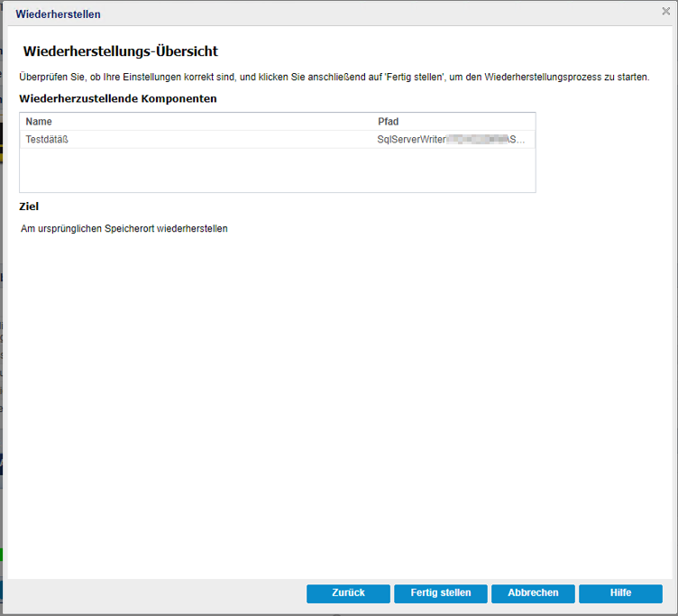Click the Wiederherzustellende Komponenten label

point(117,98)
